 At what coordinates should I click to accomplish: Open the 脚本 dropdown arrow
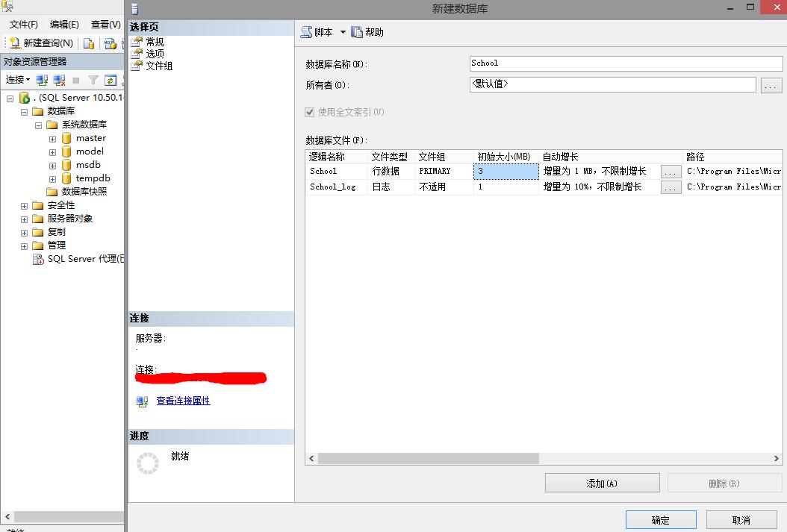click(343, 31)
